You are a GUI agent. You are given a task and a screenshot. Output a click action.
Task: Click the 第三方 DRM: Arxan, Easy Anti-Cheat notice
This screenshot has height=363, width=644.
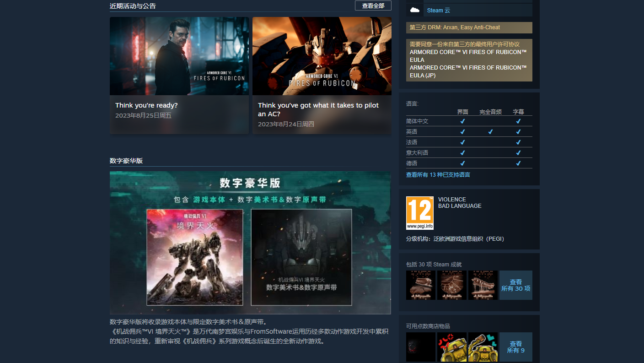click(x=469, y=27)
